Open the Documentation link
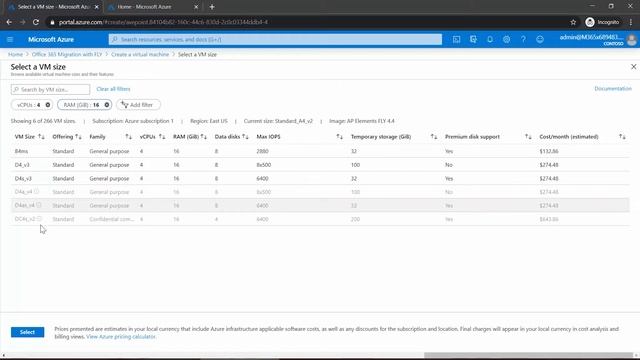This screenshot has height=360, width=640. [x=613, y=89]
